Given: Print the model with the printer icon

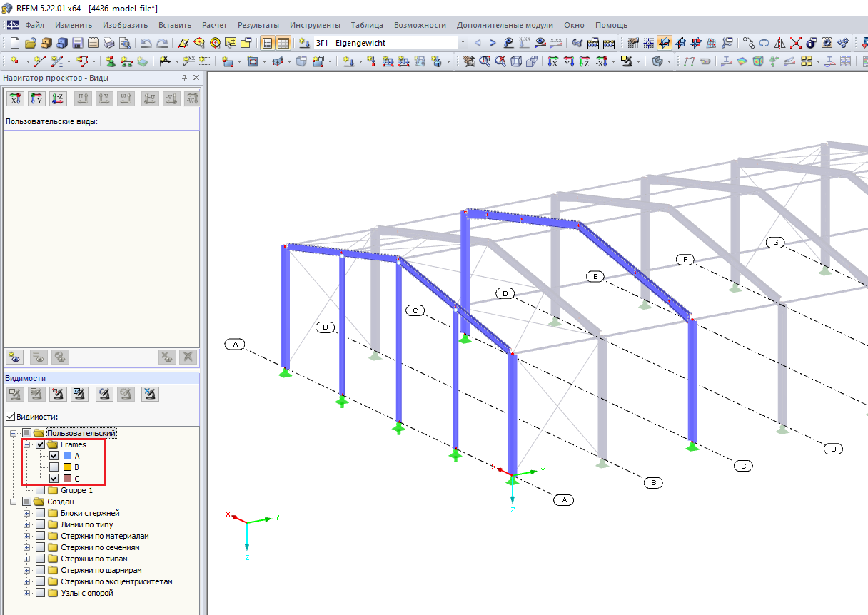Looking at the screenshot, I should (x=108, y=43).
